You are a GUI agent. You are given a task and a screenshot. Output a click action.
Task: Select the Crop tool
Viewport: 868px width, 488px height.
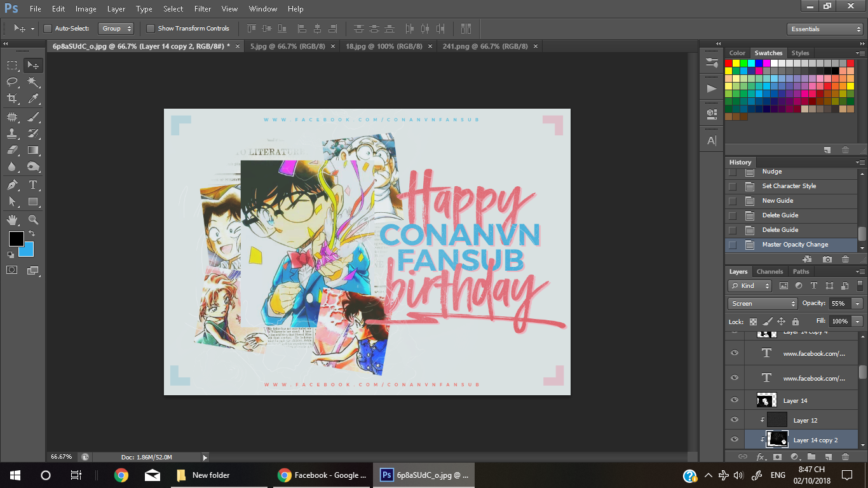[x=12, y=98]
